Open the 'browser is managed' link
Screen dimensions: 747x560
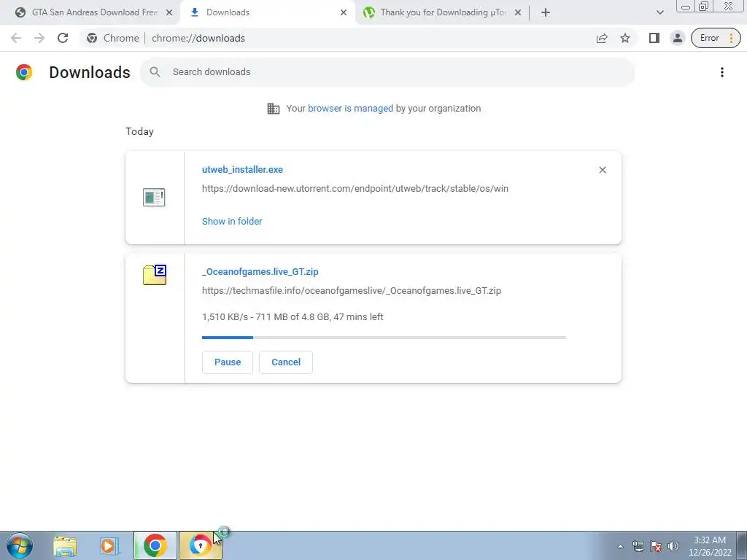pyautogui.click(x=350, y=108)
